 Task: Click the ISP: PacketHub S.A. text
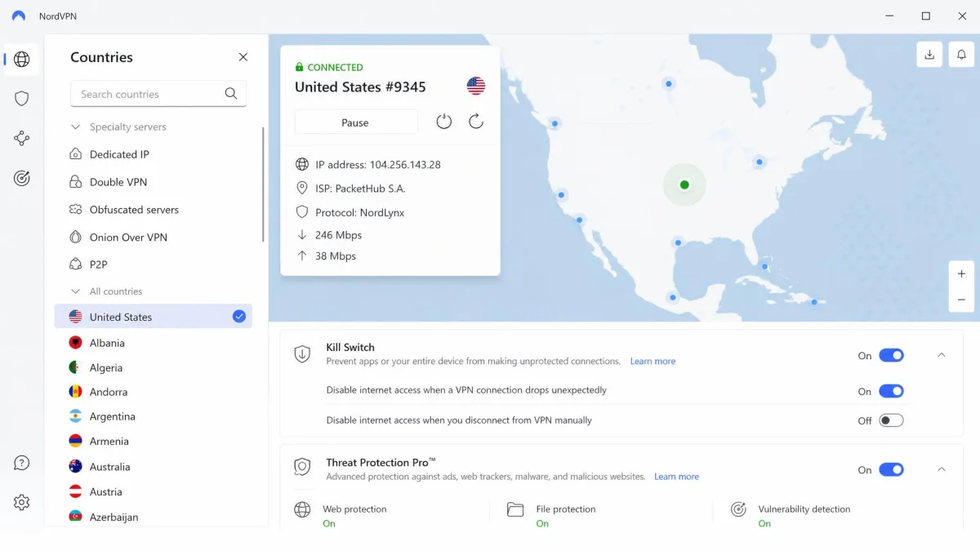point(360,189)
